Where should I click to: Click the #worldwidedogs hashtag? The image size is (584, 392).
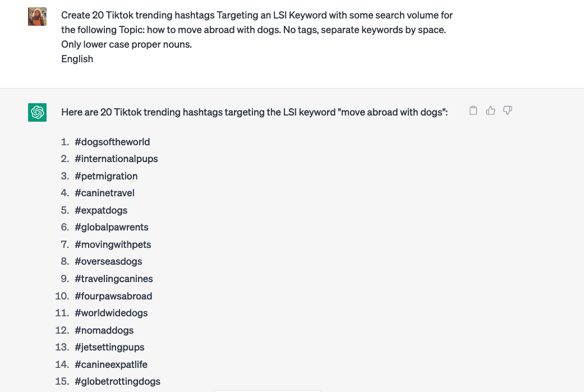tap(111, 313)
